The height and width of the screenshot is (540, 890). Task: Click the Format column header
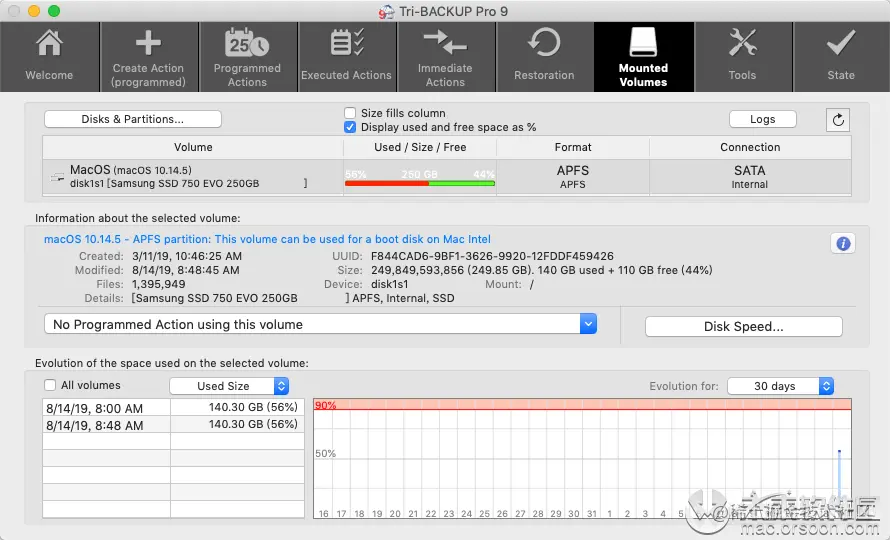point(573,147)
